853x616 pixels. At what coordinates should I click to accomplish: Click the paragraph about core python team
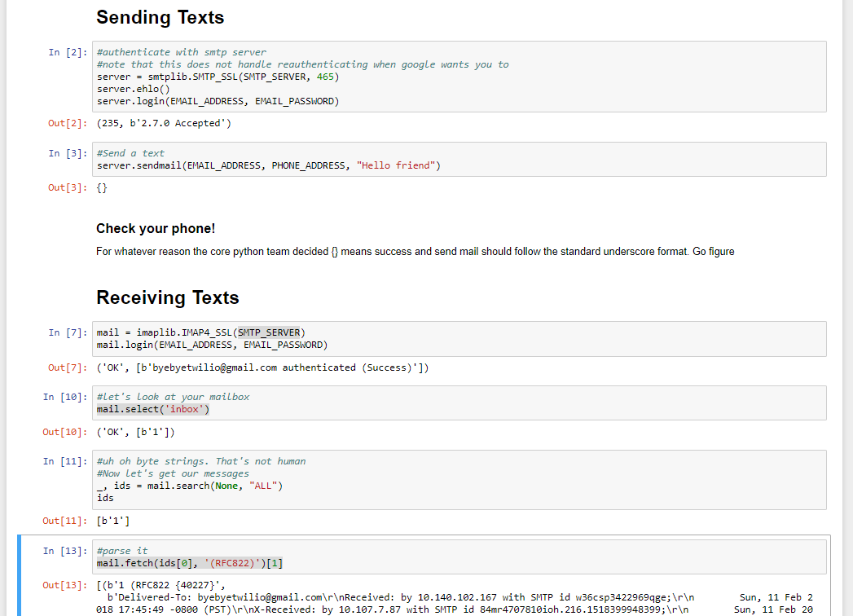pos(415,252)
